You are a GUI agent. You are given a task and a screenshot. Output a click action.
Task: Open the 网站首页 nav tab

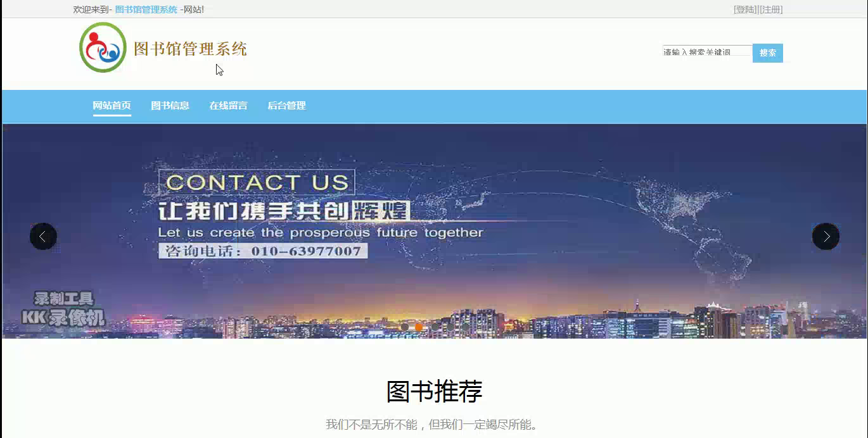112,106
